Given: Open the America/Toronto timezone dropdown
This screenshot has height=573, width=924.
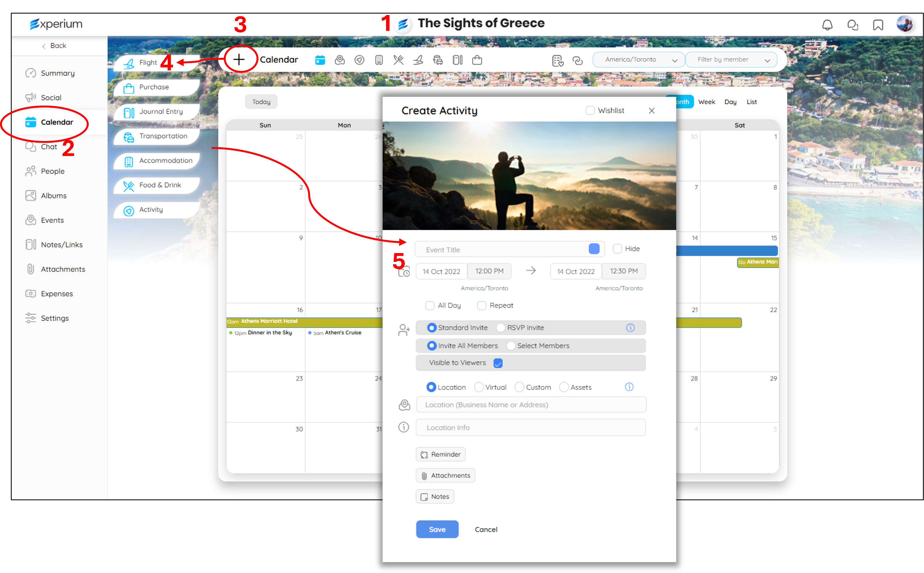Looking at the screenshot, I should 639,59.
